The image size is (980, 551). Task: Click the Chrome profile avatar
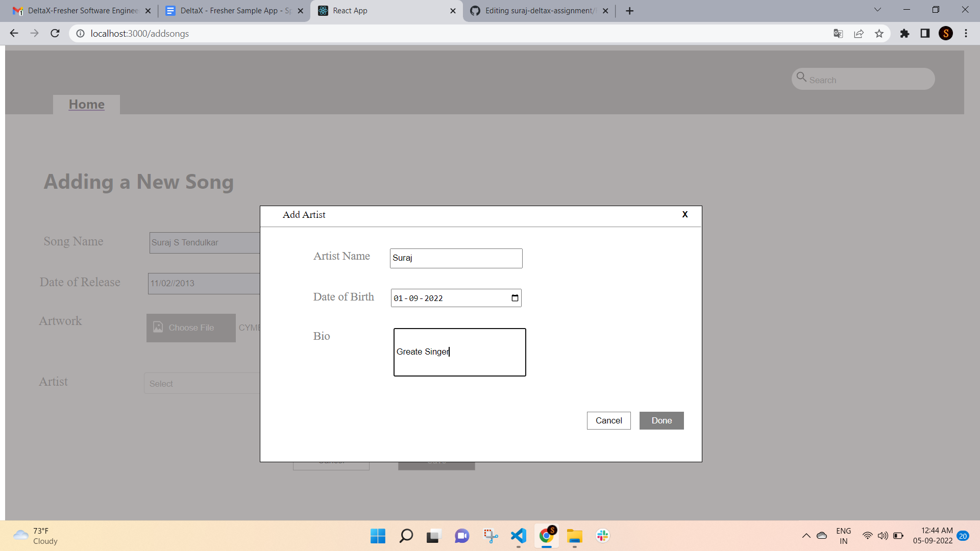click(946, 33)
